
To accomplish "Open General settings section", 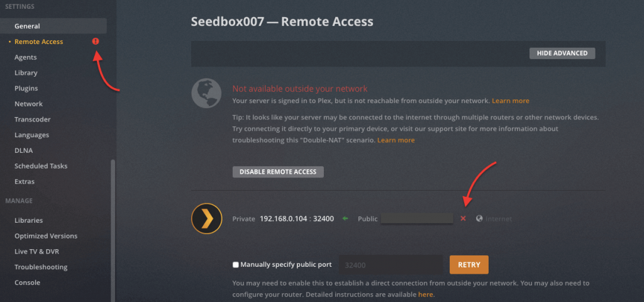I will (27, 26).
